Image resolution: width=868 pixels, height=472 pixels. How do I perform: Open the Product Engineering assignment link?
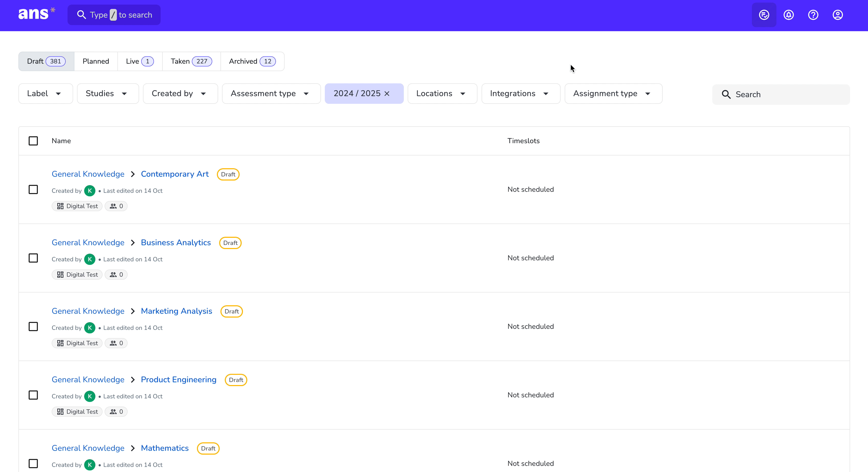[179, 380]
